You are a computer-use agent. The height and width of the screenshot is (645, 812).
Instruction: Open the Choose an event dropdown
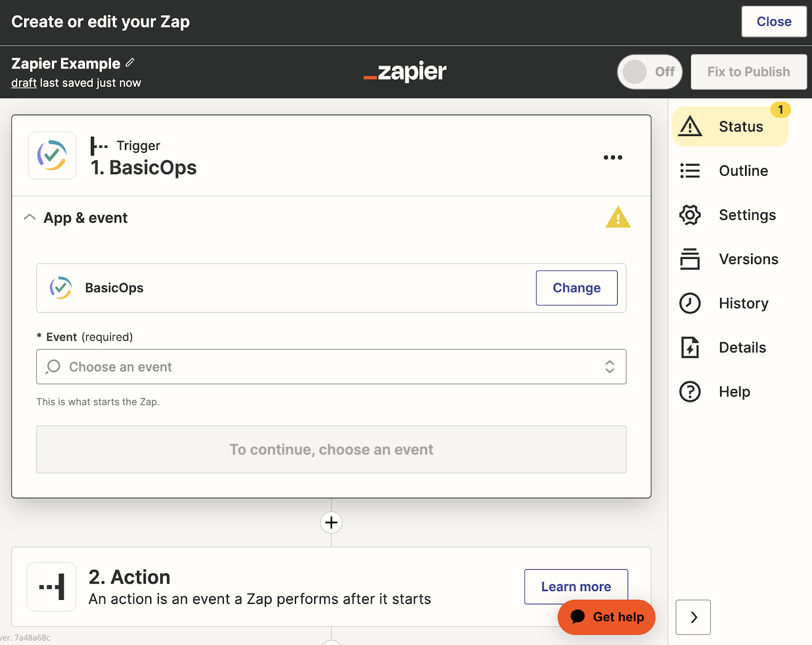point(331,367)
